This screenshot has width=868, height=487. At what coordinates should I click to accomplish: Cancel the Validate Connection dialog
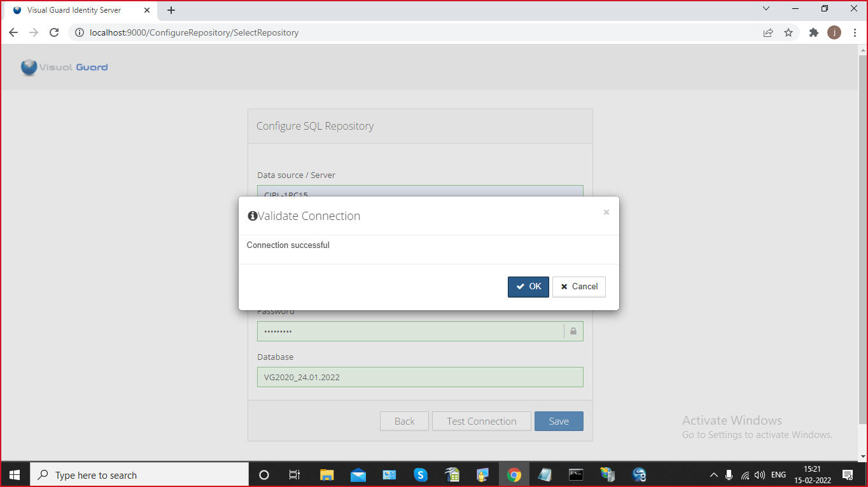pyautogui.click(x=578, y=287)
